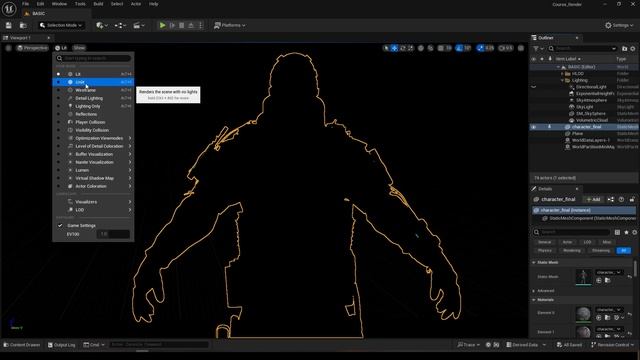Viewport: 640px width, 360px height.
Task: Open the Build menu
Action: 98,4
